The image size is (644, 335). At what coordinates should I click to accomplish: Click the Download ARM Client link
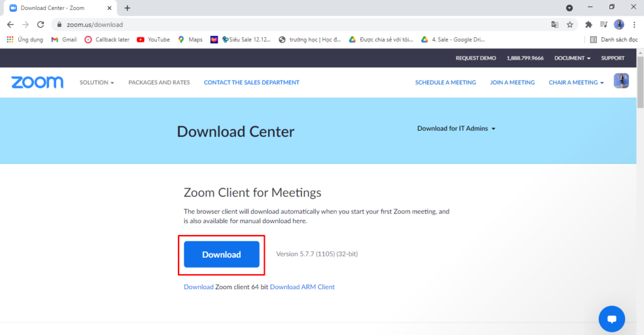point(302,287)
